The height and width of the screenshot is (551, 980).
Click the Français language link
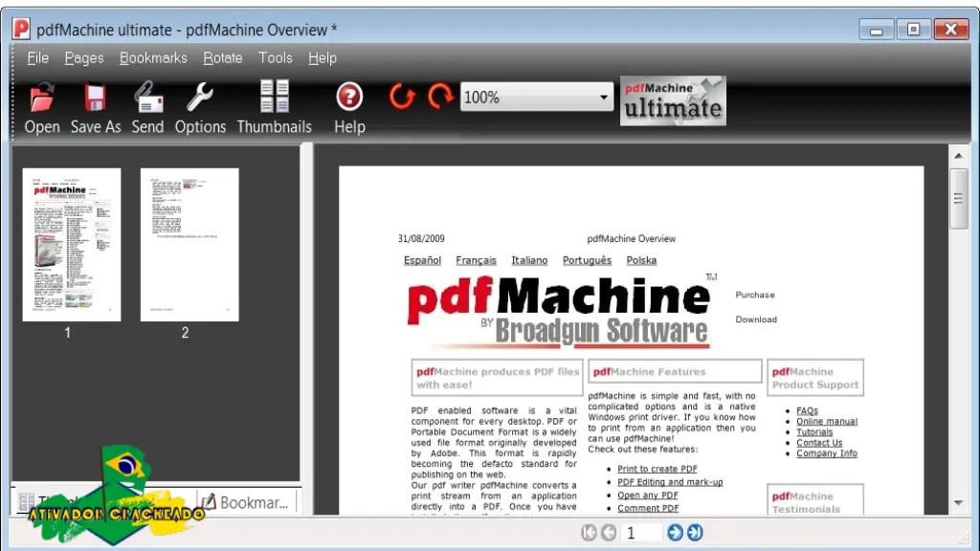477,260
